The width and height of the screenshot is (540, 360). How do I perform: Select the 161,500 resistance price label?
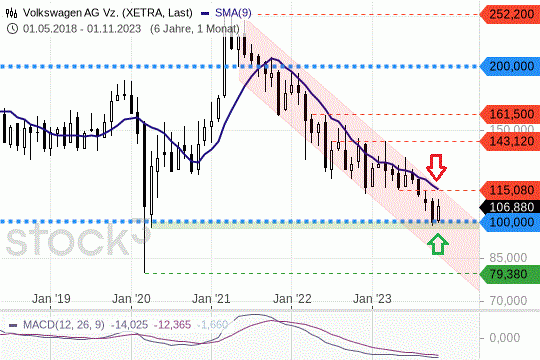click(x=510, y=114)
